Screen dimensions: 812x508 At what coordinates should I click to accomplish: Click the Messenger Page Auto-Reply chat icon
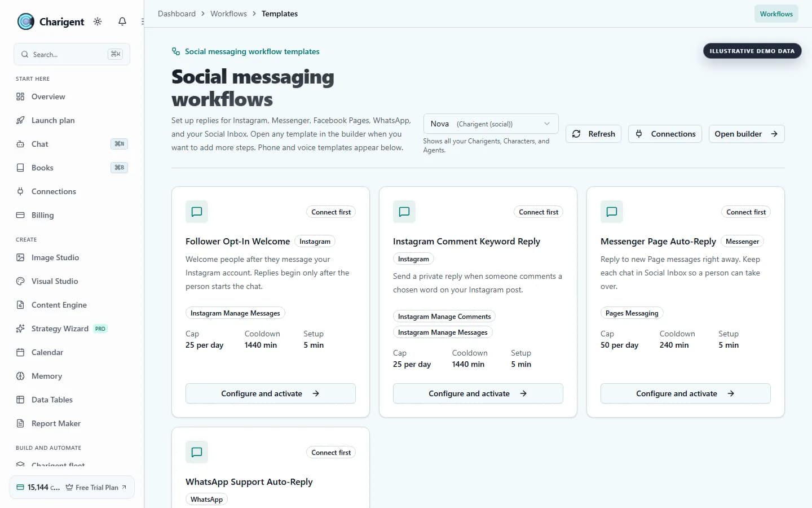612,212
